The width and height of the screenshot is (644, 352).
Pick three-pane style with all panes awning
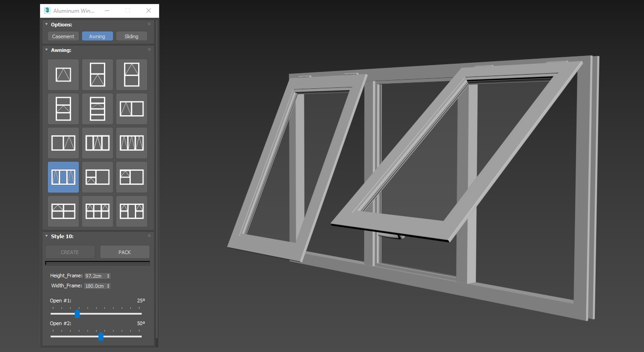[132, 143]
